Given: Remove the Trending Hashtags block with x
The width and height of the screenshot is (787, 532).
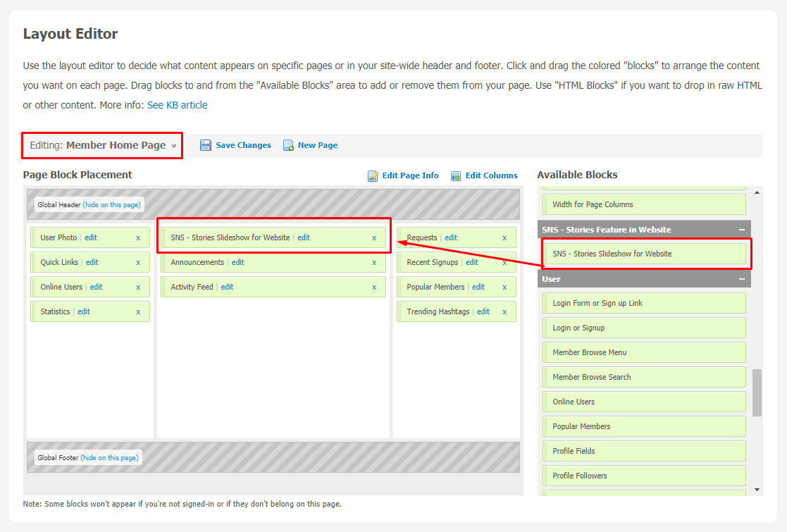Looking at the screenshot, I should pyautogui.click(x=504, y=311).
